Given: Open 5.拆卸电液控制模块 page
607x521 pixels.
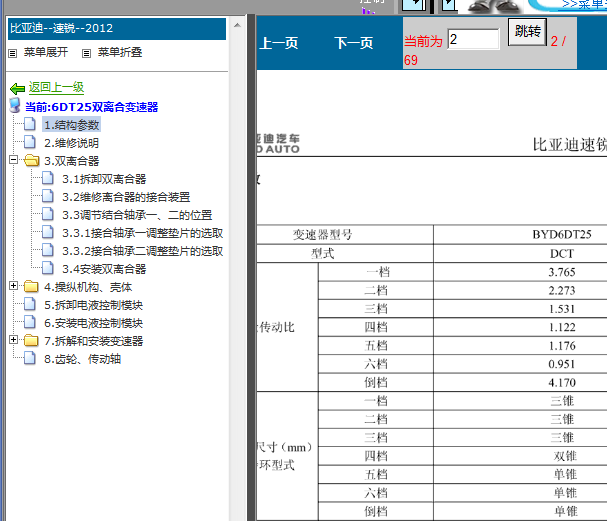Looking at the screenshot, I should [x=93, y=305].
